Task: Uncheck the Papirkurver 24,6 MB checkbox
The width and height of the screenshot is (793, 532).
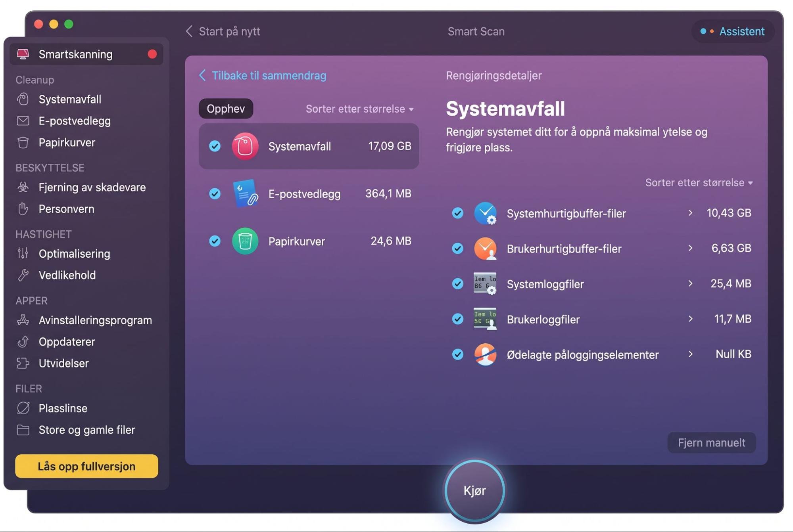Action: pyautogui.click(x=215, y=241)
